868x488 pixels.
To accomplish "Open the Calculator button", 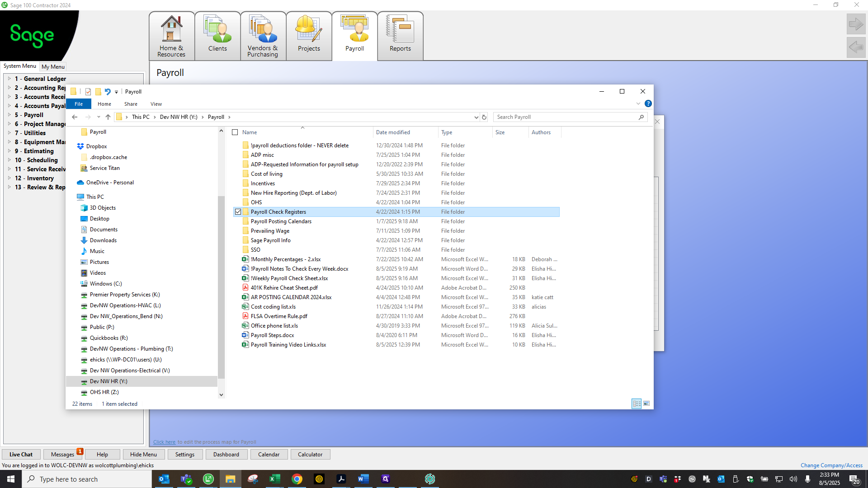I will tap(310, 455).
